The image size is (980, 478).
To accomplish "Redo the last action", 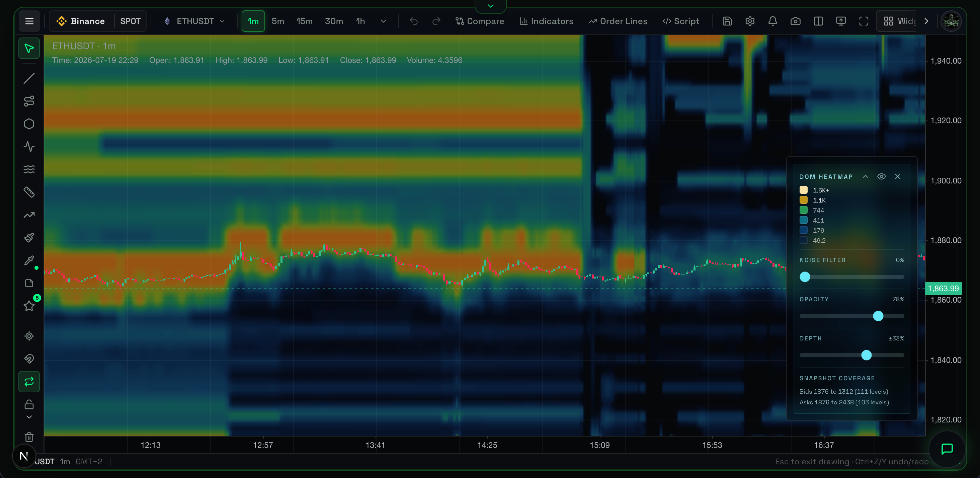I will [x=436, y=21].
